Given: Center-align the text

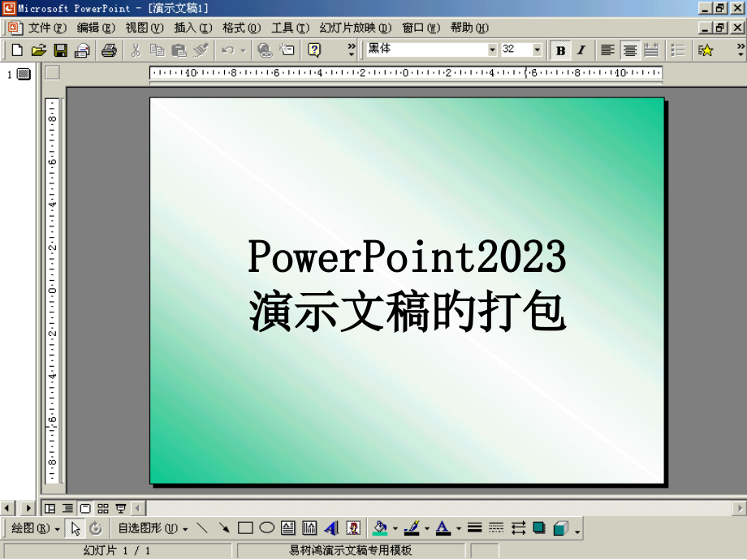Looking at the screenshot, I should (x=630, y=50).
